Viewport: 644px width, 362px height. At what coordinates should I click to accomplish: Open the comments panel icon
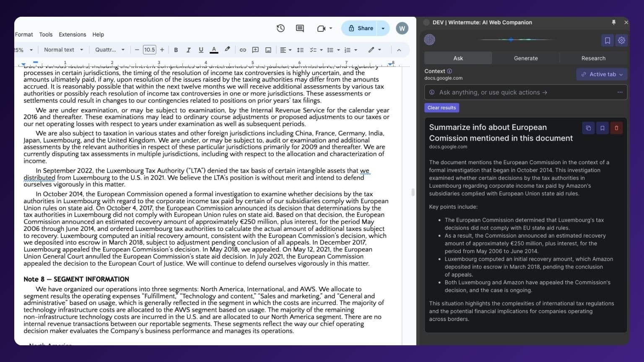click(300, 28)
